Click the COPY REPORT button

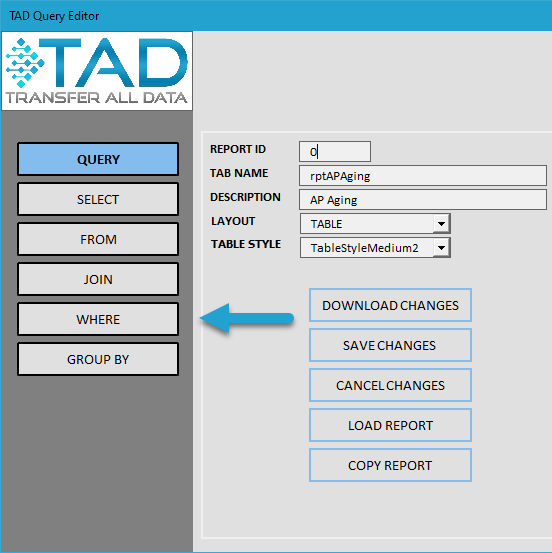click(390, 465)
